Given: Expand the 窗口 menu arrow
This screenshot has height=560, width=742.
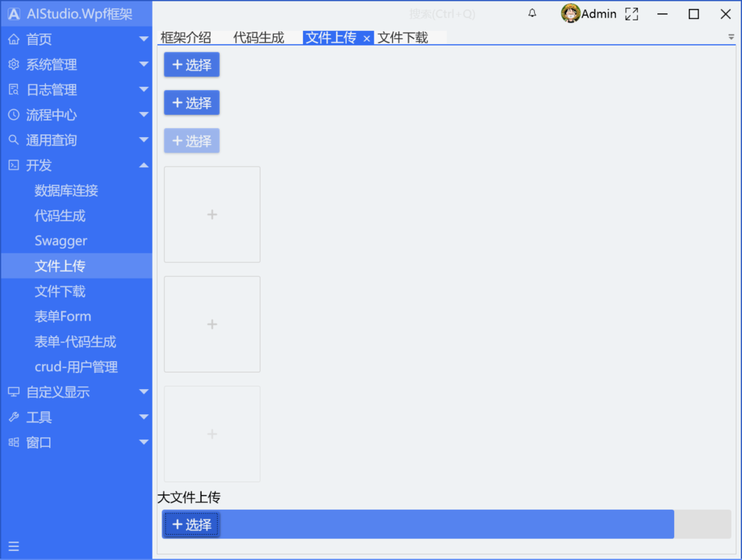Looking at the screenshot, I should pyautogui.click(x=144, y=442).
